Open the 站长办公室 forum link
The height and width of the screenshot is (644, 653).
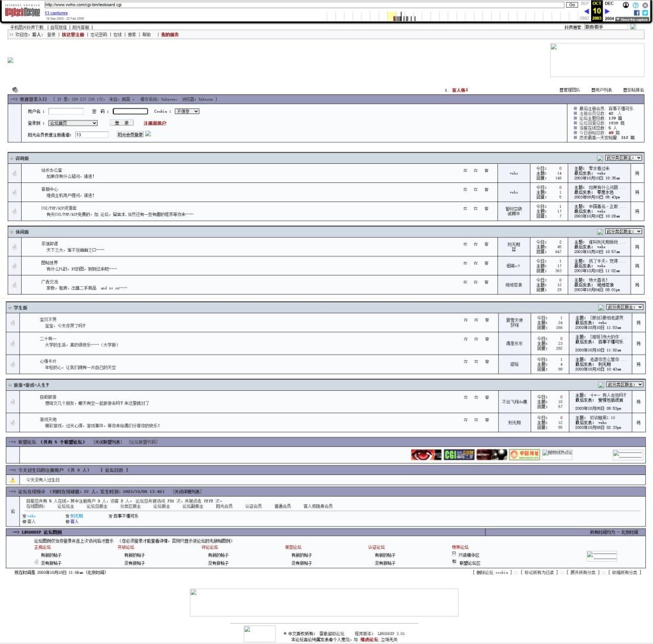click(x=52, y=170)
